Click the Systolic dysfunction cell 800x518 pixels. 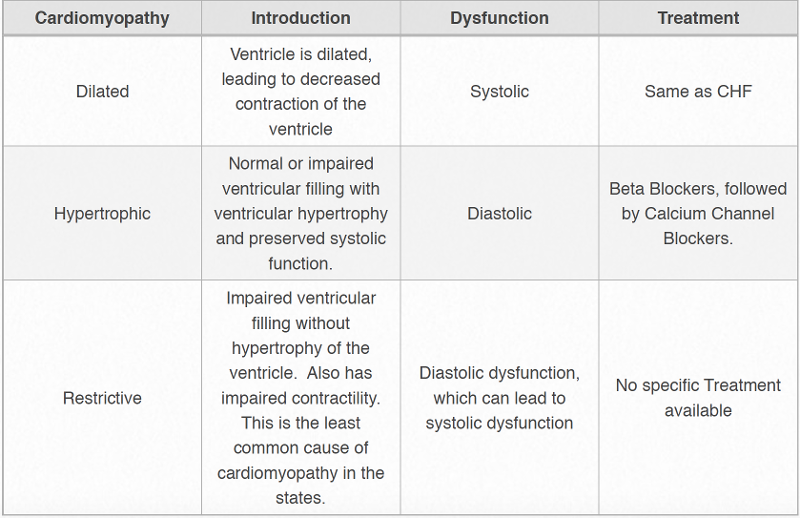point(499,91)
